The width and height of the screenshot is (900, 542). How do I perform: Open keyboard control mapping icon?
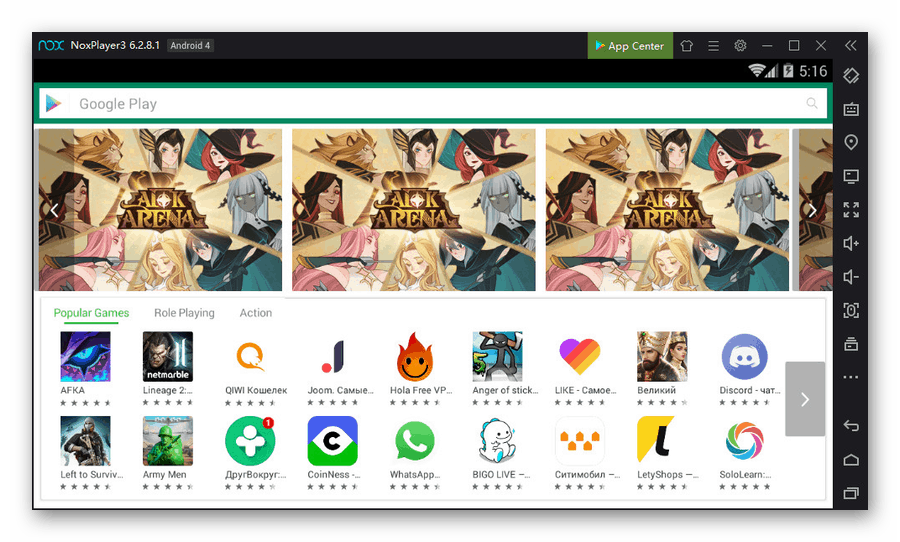[851, 109]
